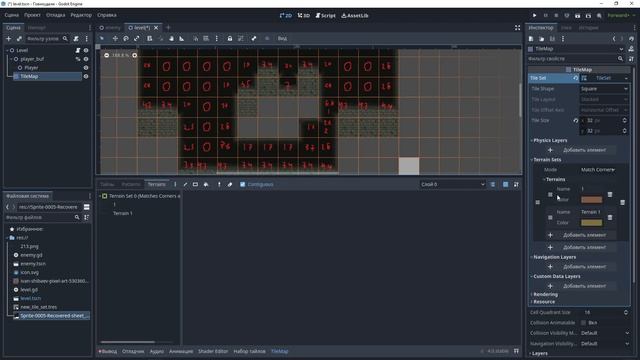Pick the yellow Terrain 1 color swatch
640x360 pixels.
click(x=591, y=223)
